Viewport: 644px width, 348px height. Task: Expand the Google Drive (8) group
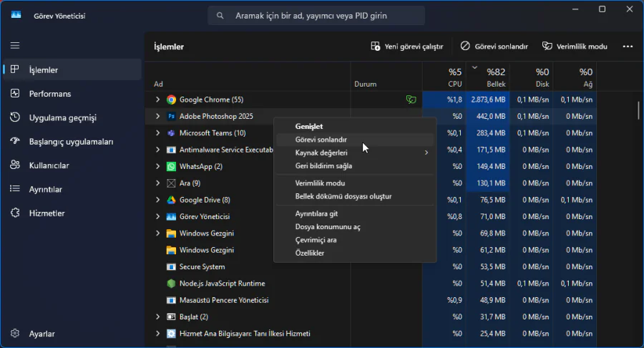coord(157,200)
